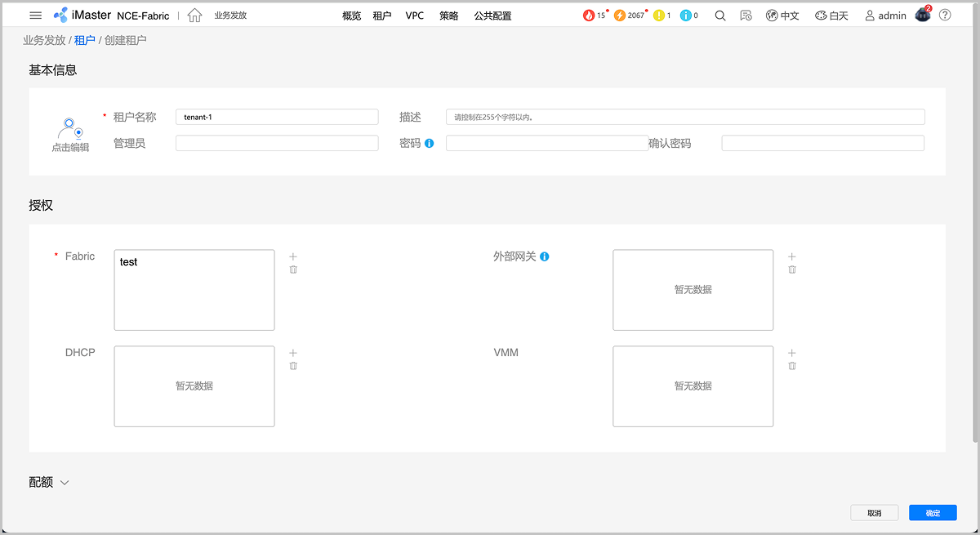Click tenant avatar to edit
The width and height of the screenshot is (980, 535).
(70, 131)
